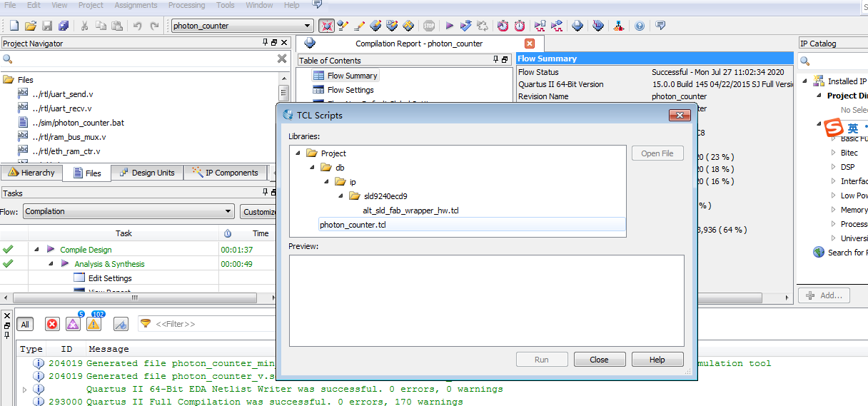This screenshot has width=868, height=406.
Task: Click the speech bubble icon ending the toolbar
Action: (x=660, y=26)
